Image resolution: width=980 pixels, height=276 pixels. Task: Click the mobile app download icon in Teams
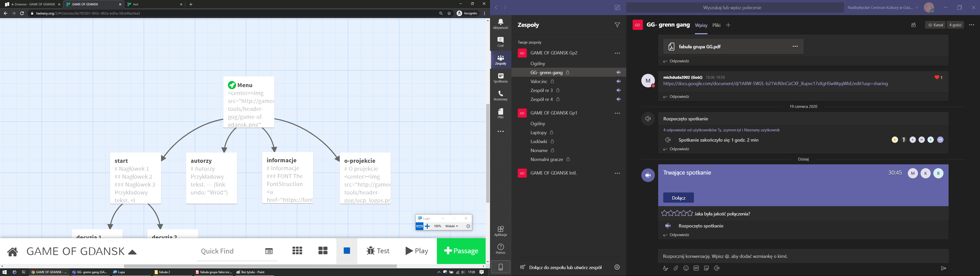pos(501,267)
